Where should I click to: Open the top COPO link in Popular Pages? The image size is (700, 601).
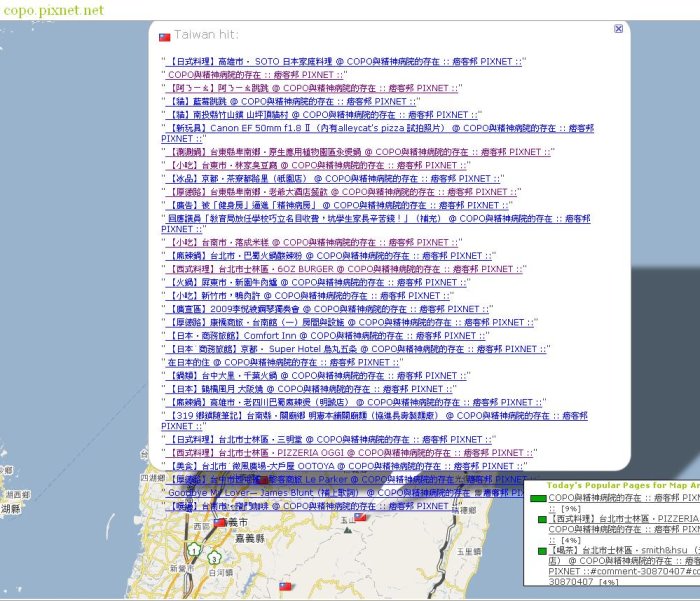(624, 503)
